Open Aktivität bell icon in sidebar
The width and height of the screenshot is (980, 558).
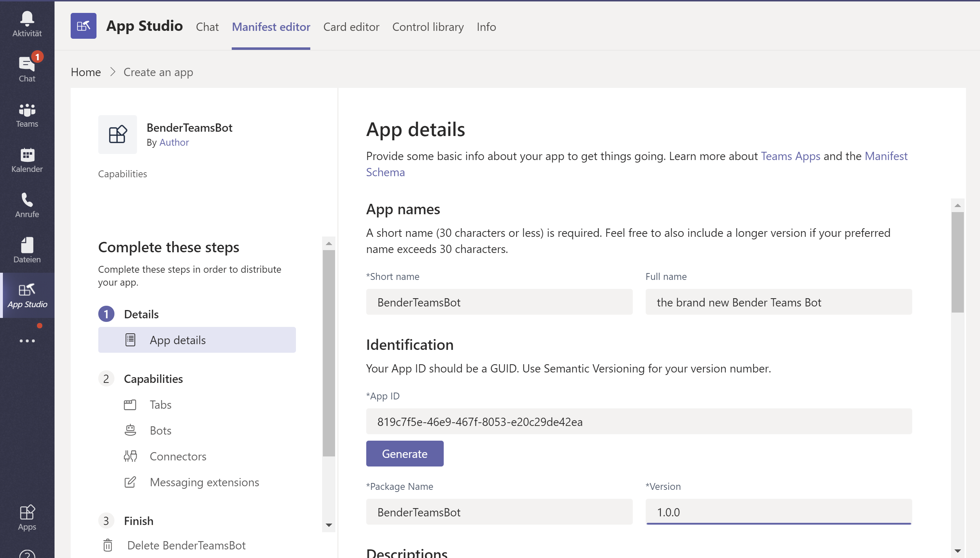click(27, 24)
